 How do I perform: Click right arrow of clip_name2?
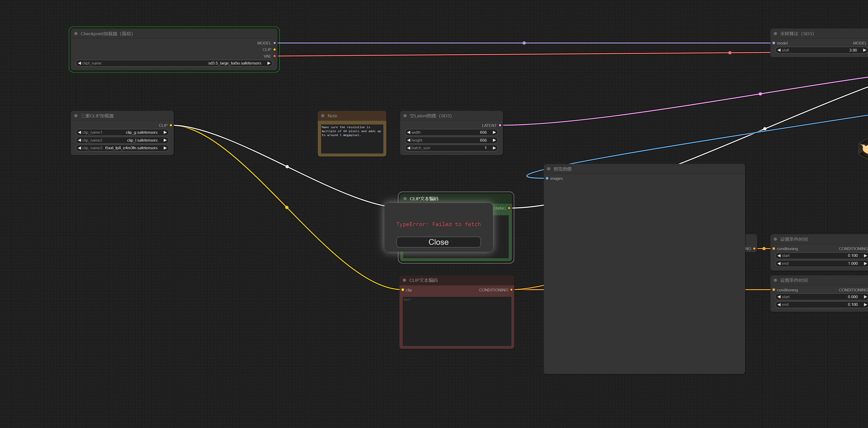click(165, 140)
